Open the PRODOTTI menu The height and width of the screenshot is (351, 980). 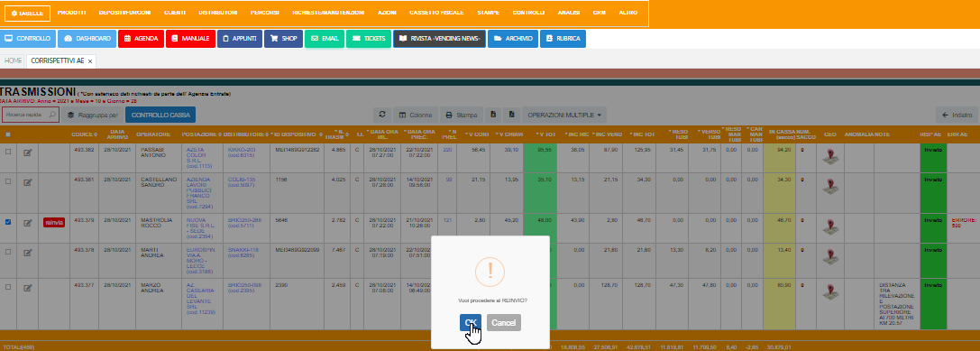71,13
